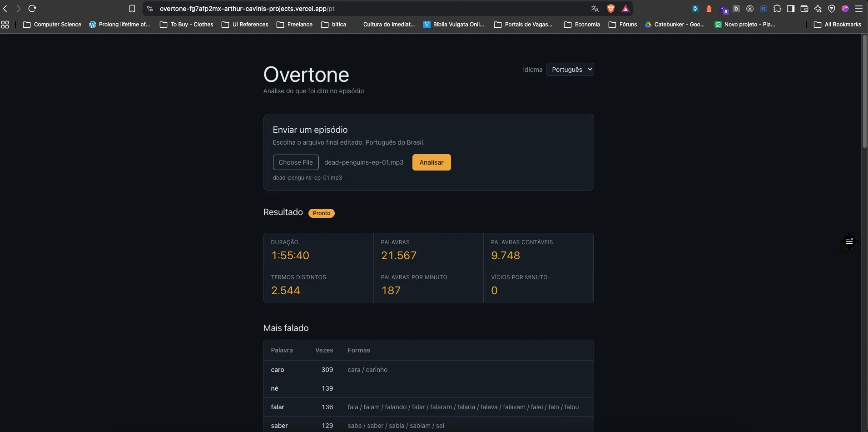This screenshot has width=868, height=432.
Task: Toggle the browser sidebar panel icon
Action: [x=791, y=9]
